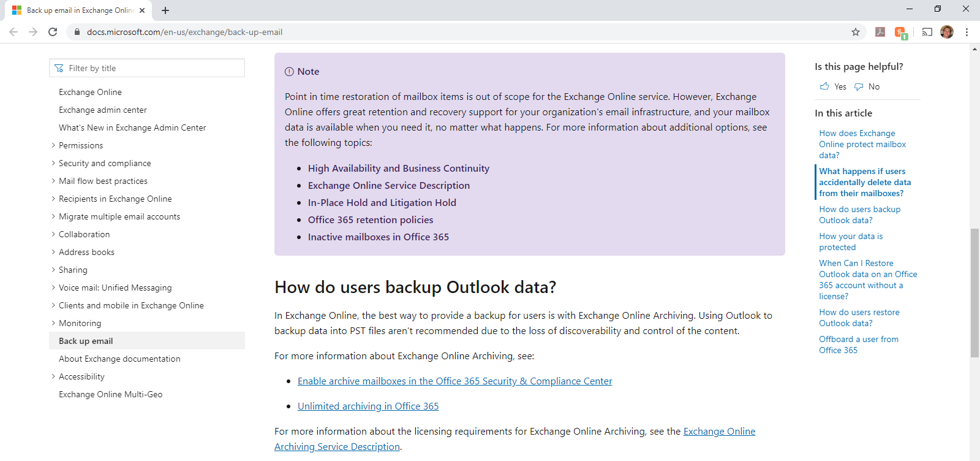Open Exchange Online Multi-Geo item

(111, 394)
